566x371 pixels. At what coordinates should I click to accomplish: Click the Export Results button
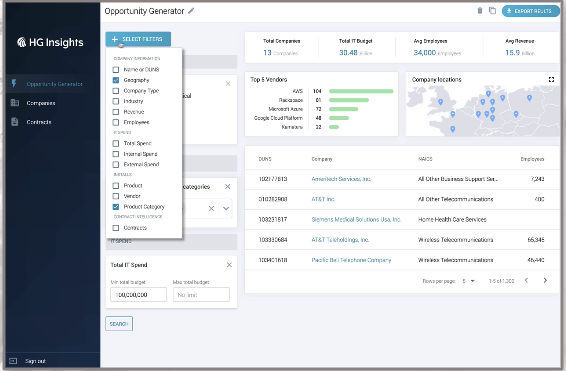click(x=530, y=11)
